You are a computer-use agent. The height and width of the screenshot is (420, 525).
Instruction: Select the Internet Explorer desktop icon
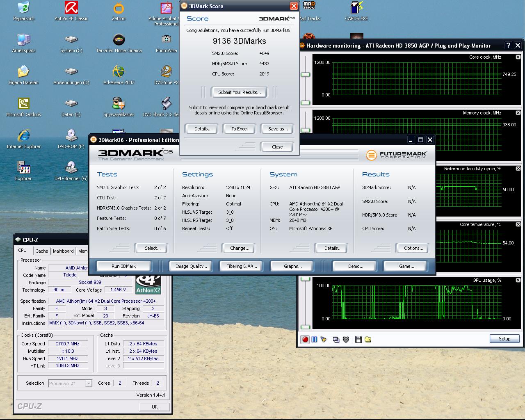point(23,139)
